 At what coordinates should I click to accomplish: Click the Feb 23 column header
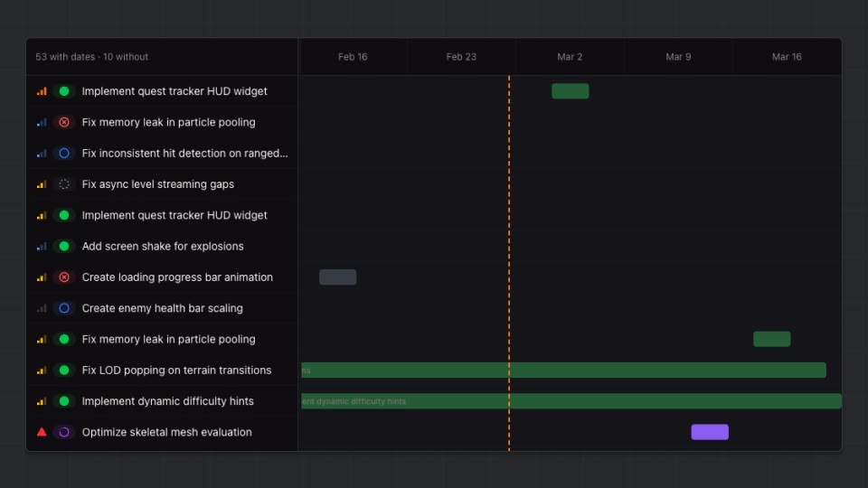pos(461,56)
